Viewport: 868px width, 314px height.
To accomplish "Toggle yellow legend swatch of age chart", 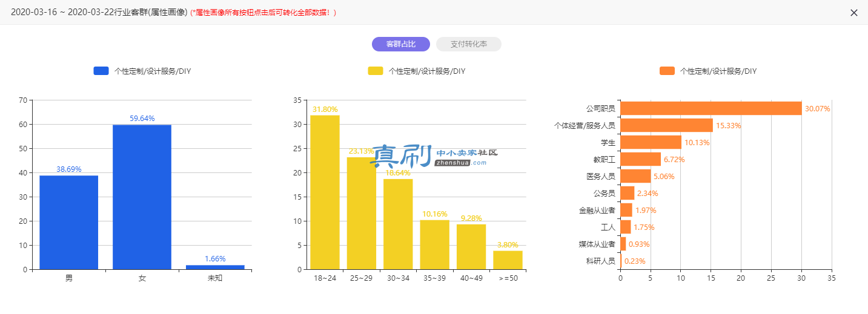I will [376, 71].
